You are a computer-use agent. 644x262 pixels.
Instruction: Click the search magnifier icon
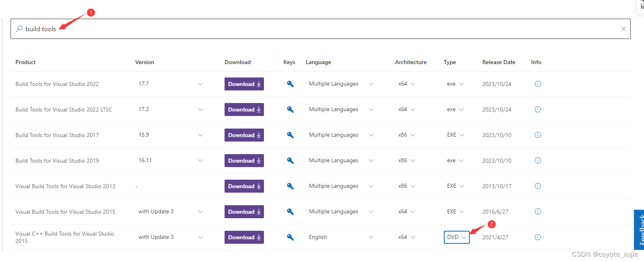(x=19, y=29)
